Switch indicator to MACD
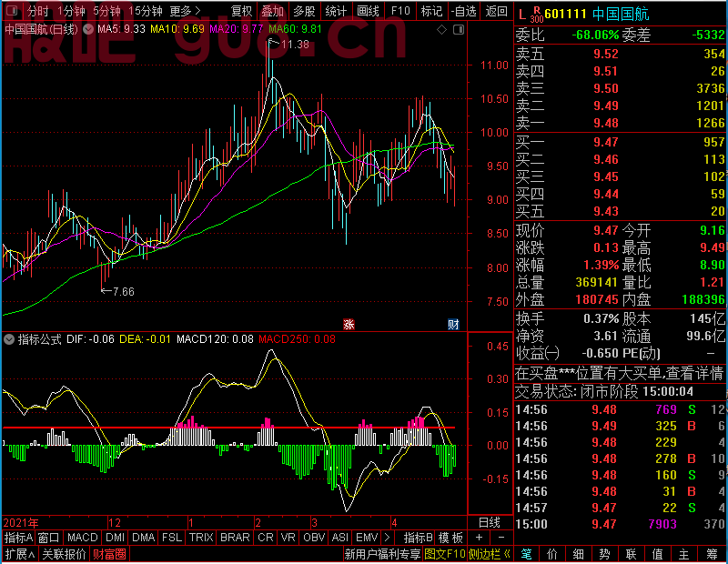 83,538
